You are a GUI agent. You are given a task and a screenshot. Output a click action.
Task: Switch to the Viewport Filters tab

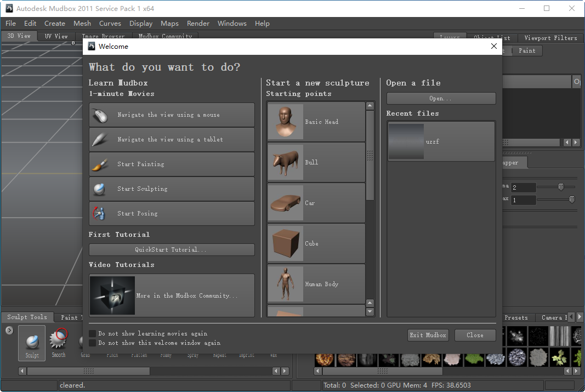click(550, 38)
